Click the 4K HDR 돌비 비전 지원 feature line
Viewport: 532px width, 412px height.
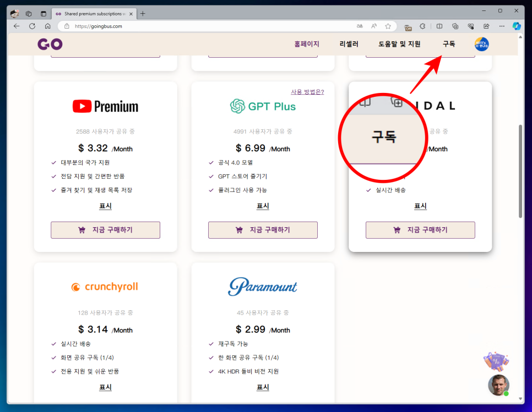[248, 371]
